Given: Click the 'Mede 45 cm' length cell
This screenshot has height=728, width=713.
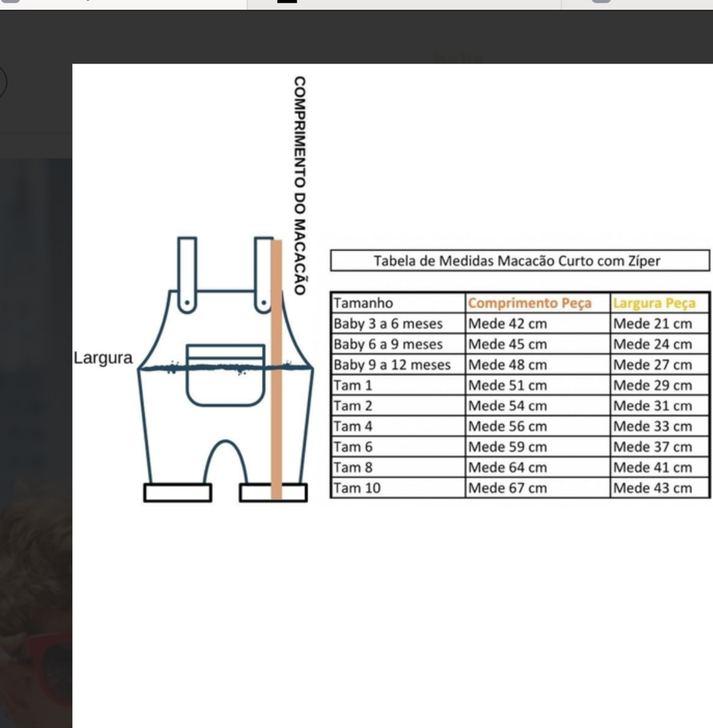Looking at the screenshot, I should tap(538, 344).
